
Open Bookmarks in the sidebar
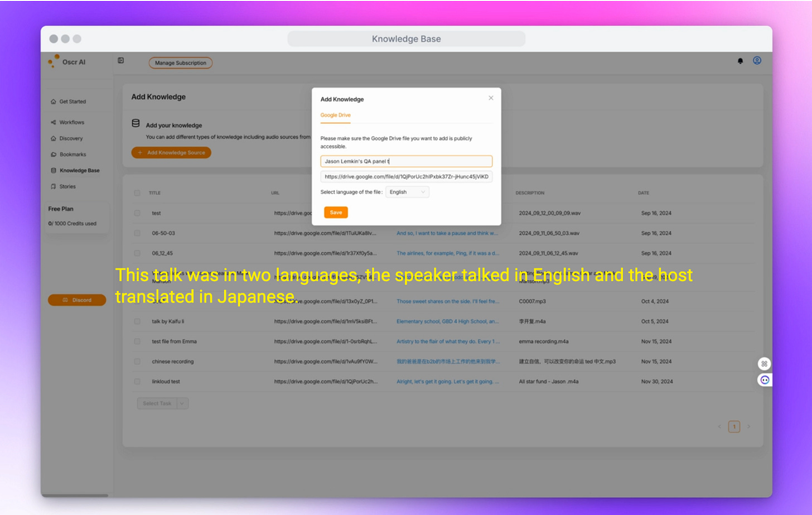pyautogui.click(x=73, y=155)
